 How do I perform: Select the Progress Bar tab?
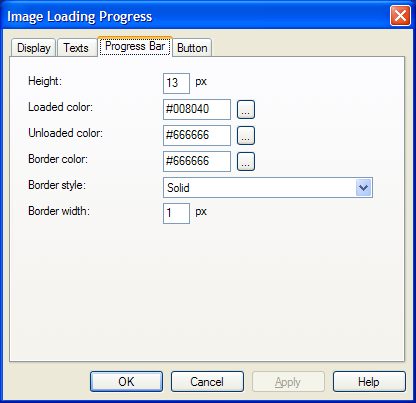(x=135, y=46)
